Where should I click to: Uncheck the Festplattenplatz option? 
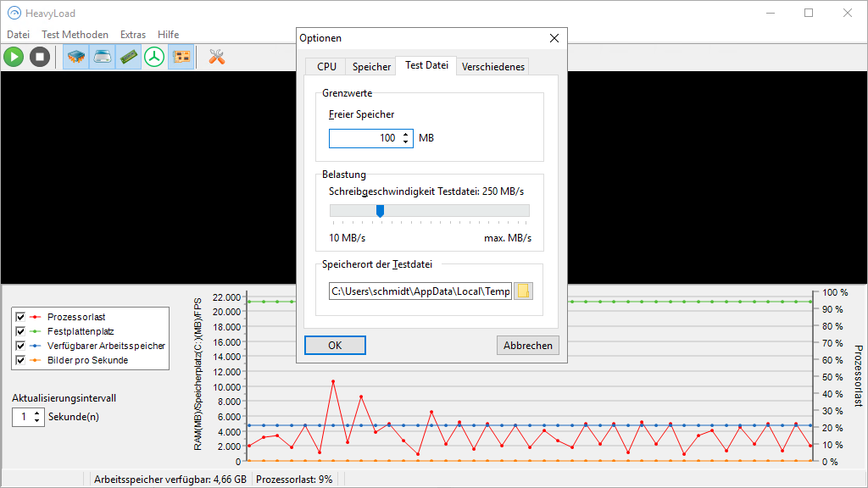click(x=19, y=330)
